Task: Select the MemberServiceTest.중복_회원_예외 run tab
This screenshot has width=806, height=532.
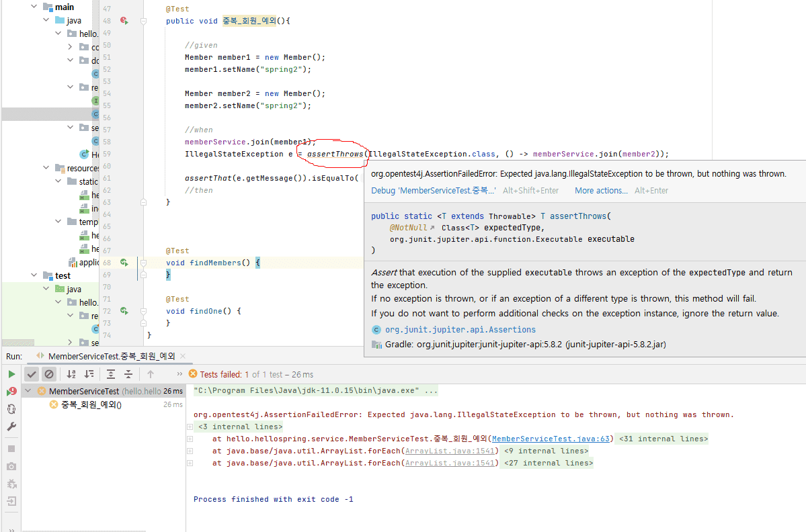Action: point(112,356)
